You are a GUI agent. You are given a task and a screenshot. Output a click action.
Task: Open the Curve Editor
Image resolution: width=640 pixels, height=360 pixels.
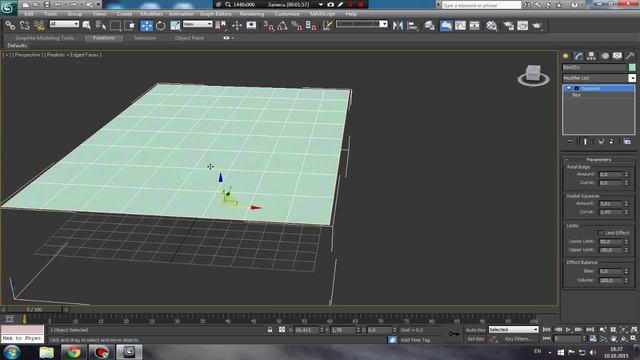460,26
